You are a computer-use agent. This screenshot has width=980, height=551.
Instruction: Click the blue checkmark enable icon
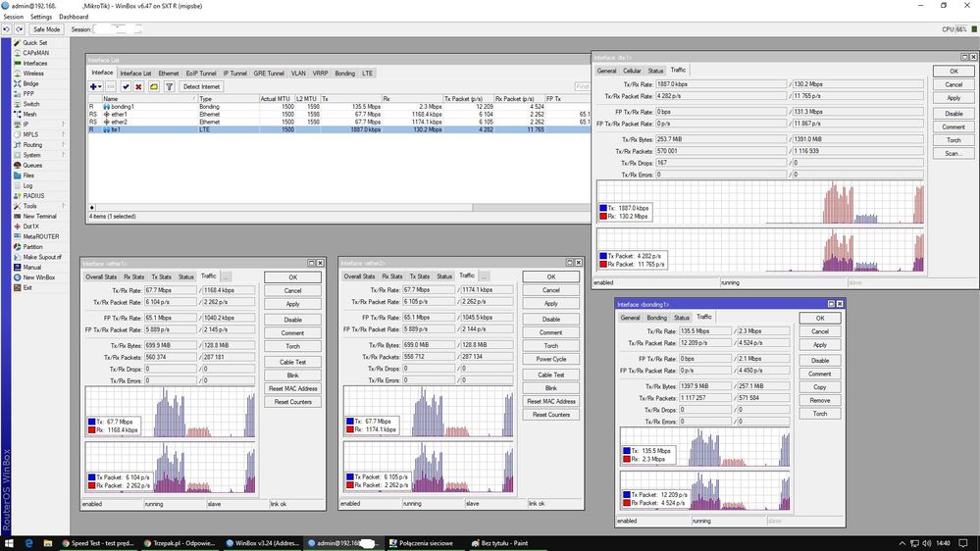(126, 87)
